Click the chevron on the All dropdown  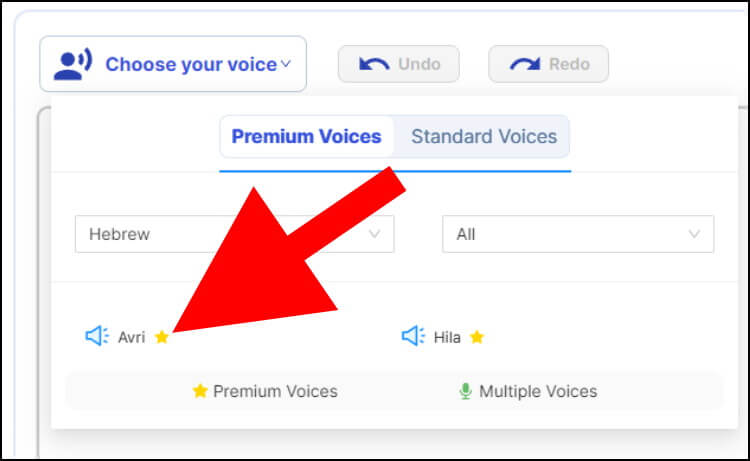pos(694,234)
